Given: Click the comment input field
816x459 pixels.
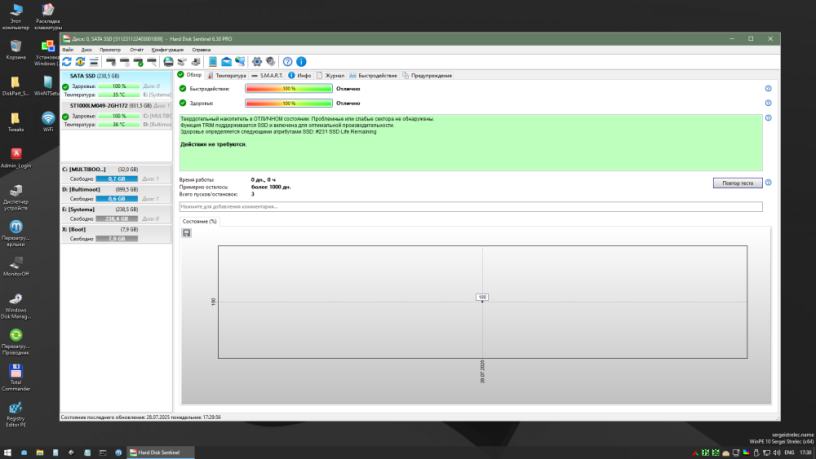Looking at the screenshot, I should [470, 207].
